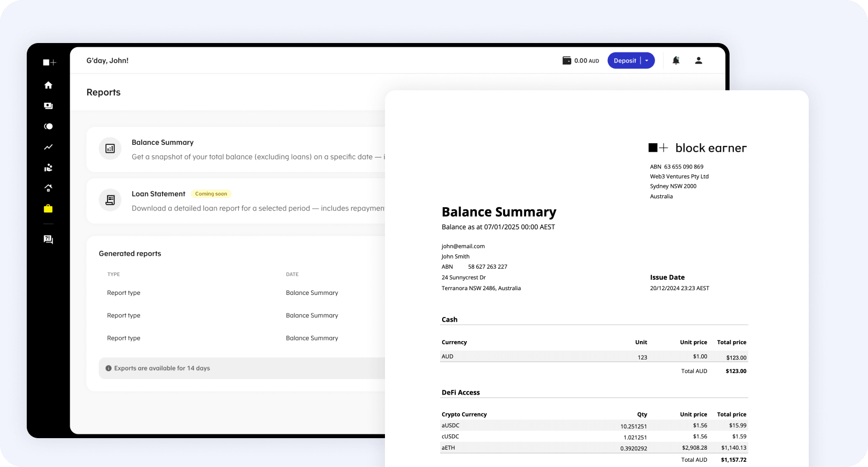Click the Generated reports heading

coord(130,253)
